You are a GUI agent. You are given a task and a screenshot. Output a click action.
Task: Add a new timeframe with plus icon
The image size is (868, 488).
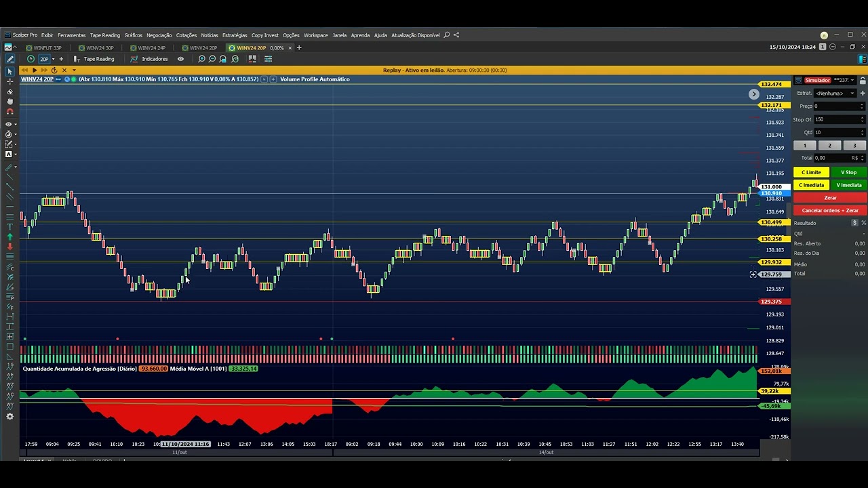click(61, 59)
